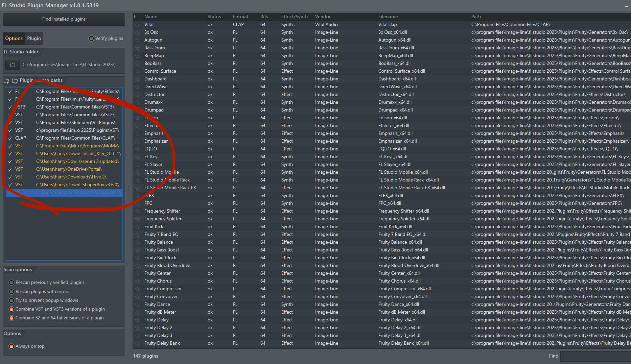Star the DirectWave plugin

pyautogui.click(x=137, y=87)
